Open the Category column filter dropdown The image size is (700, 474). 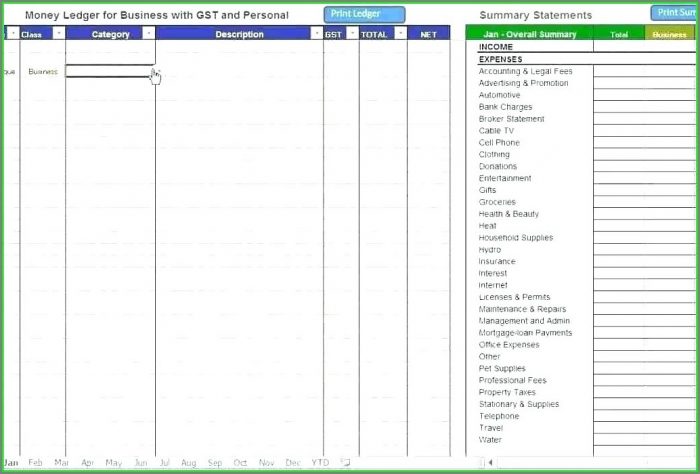(149, 33)
